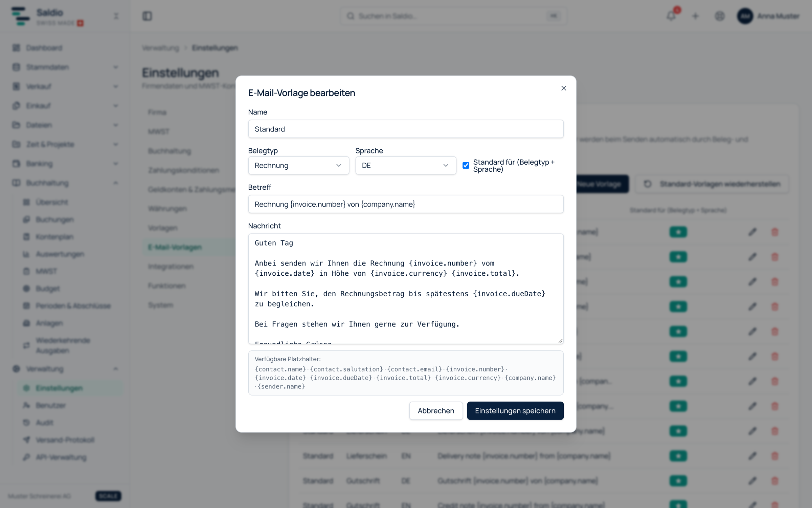812x508 pixels.
Task: Click the Betreff subject input field
Action: [406, 204]
